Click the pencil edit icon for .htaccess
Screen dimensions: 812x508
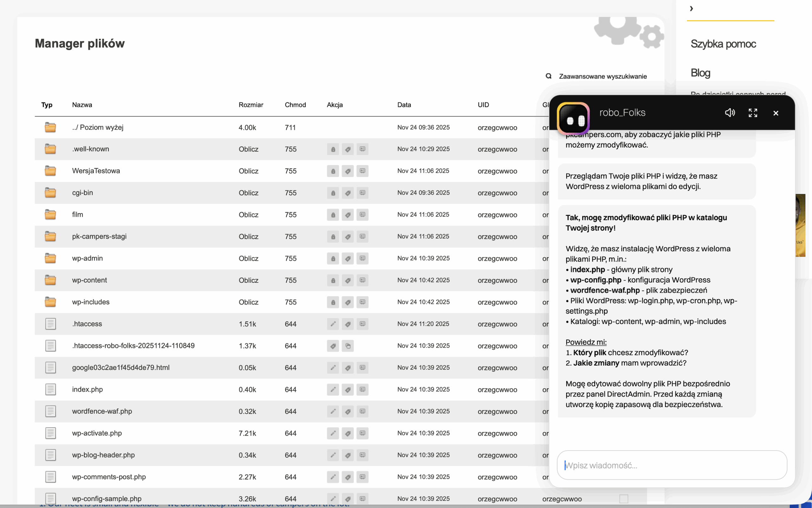click(333, 324)
